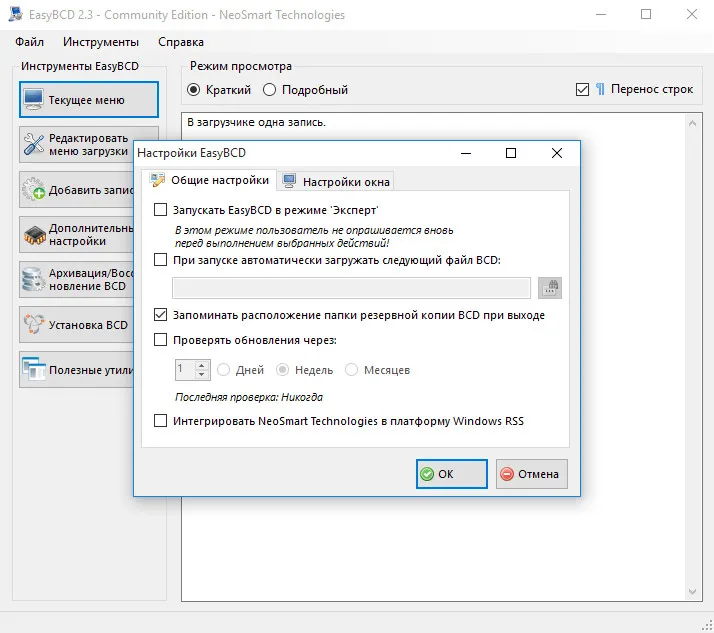Click the browse BCD file icon button
714x633 pixels.
tap(550, 288)
